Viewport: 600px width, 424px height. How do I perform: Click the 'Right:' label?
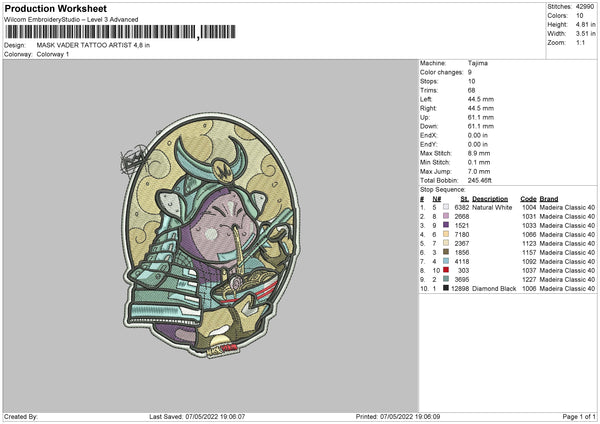(428, 108)
